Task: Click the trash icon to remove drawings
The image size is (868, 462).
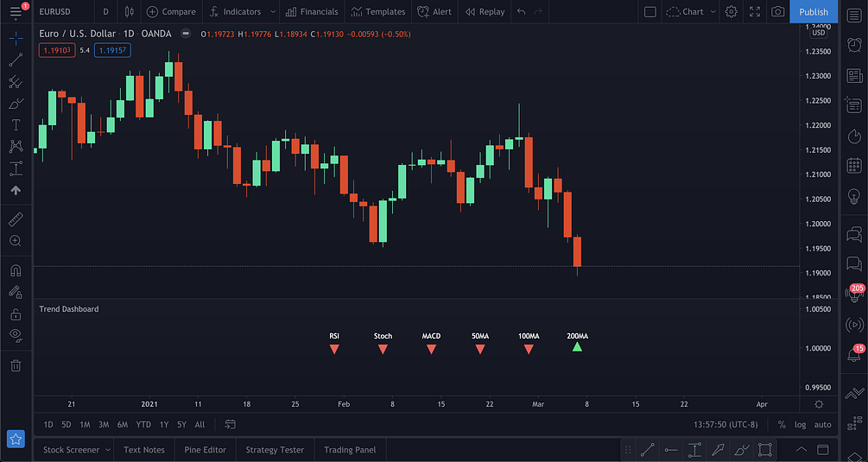Action: click(16, 365)
